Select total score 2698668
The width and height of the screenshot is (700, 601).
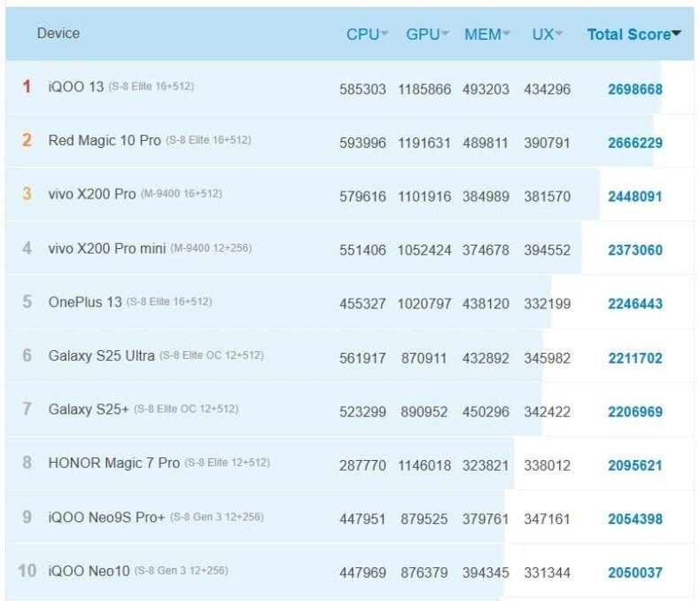click(x=634, y=90)
